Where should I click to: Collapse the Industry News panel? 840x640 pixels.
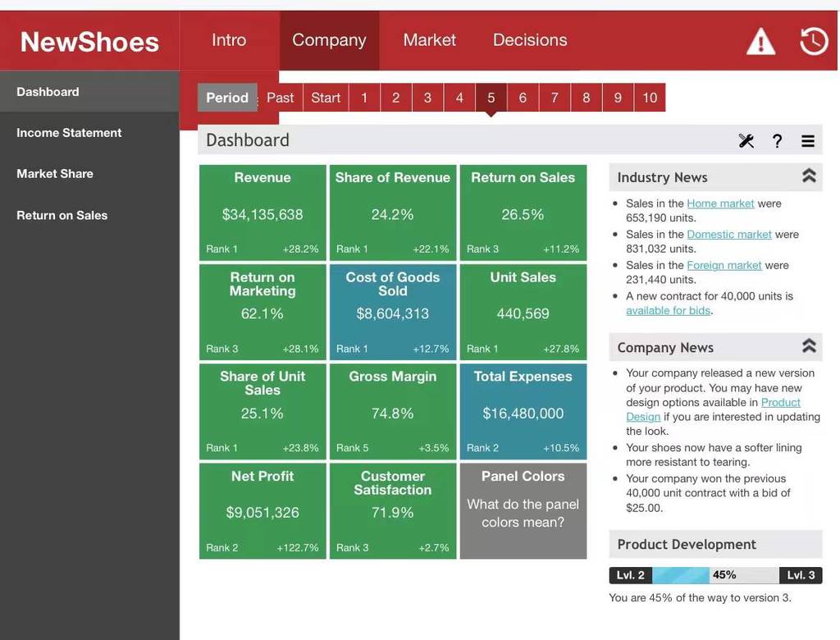click(809, 176)
